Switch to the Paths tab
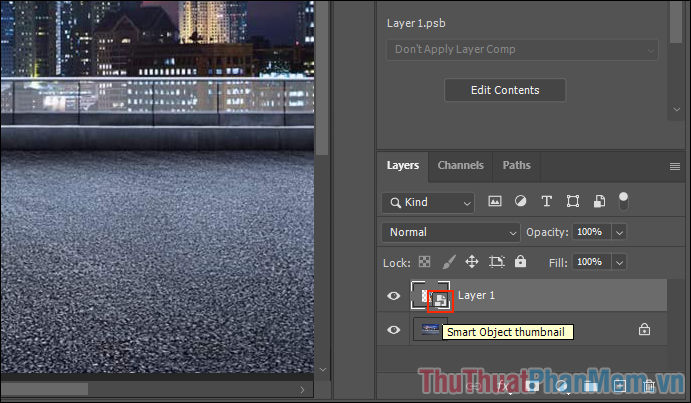This screenshot has width=691, height=403. (516, 165)
